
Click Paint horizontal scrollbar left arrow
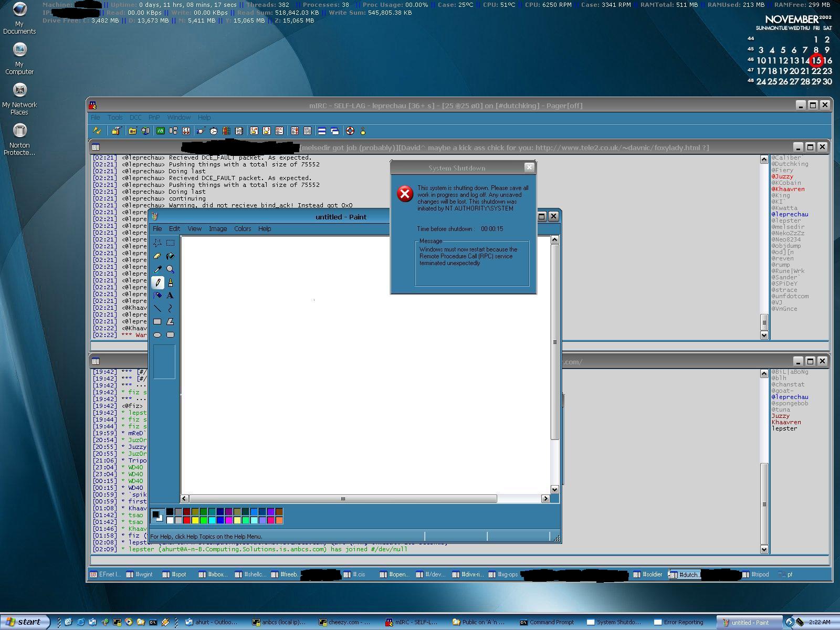pyautogui.click(x=185, y=499)
